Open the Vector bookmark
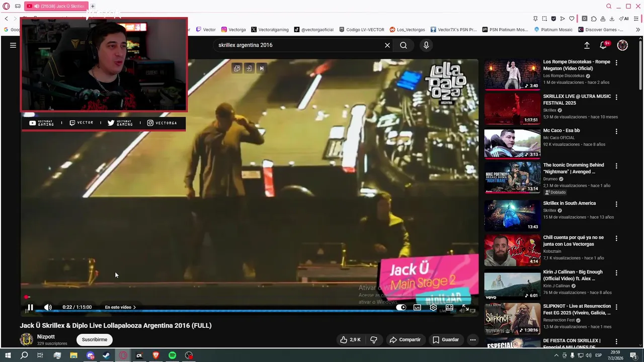The height and width of the screenshot is (362, 644). (x=206, y=30)
